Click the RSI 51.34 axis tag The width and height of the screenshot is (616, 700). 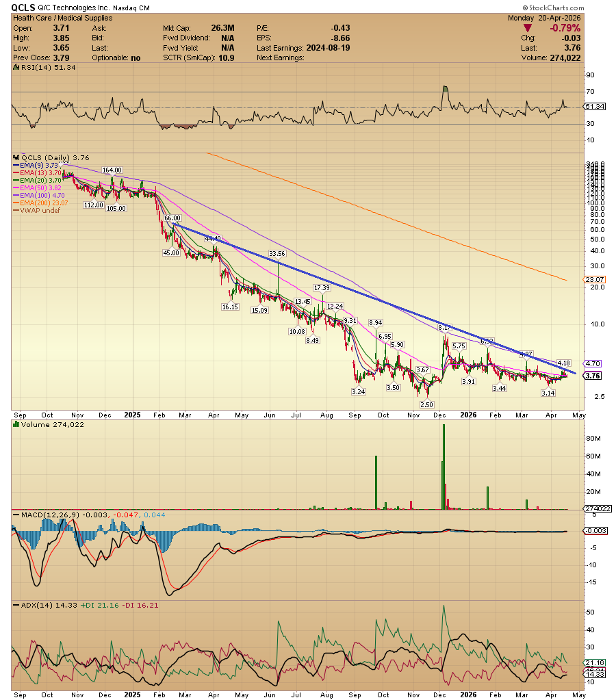[595, 106]
